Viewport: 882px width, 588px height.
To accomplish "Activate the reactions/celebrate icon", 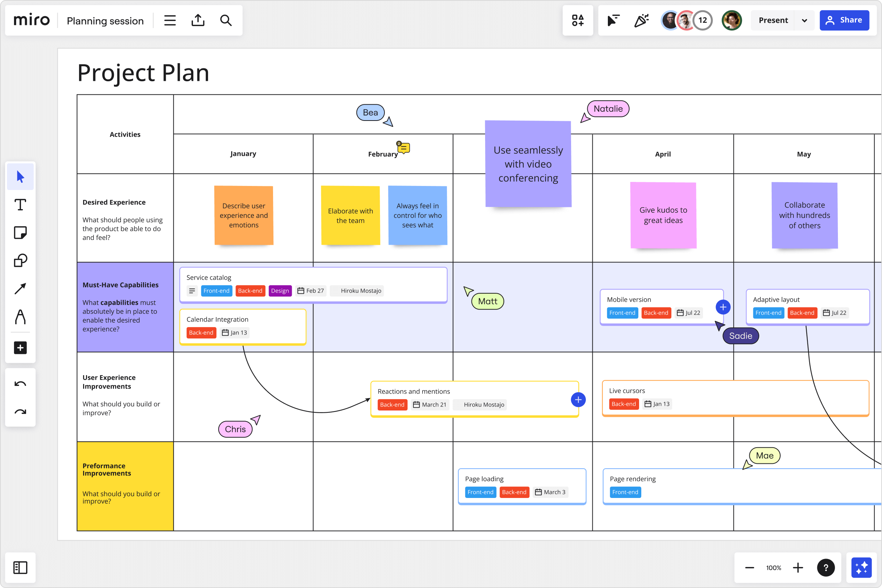I will pos(641,20).
